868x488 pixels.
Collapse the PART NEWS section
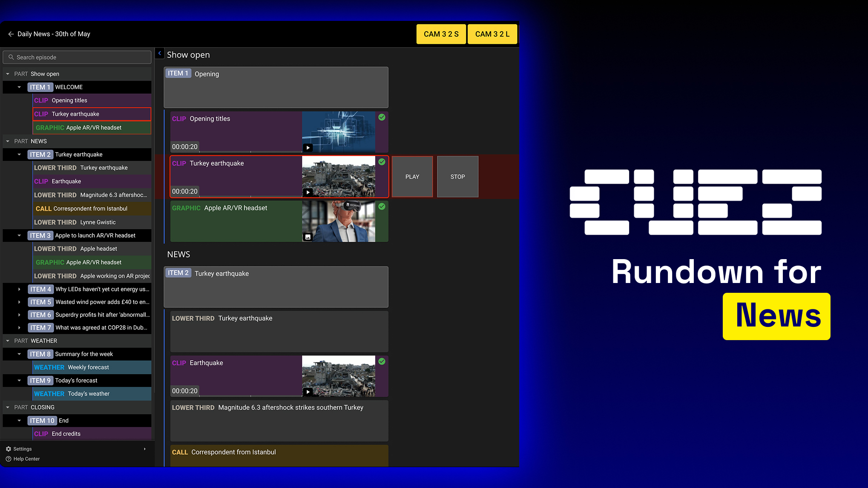pyautogui.click(x=8, y=141)
